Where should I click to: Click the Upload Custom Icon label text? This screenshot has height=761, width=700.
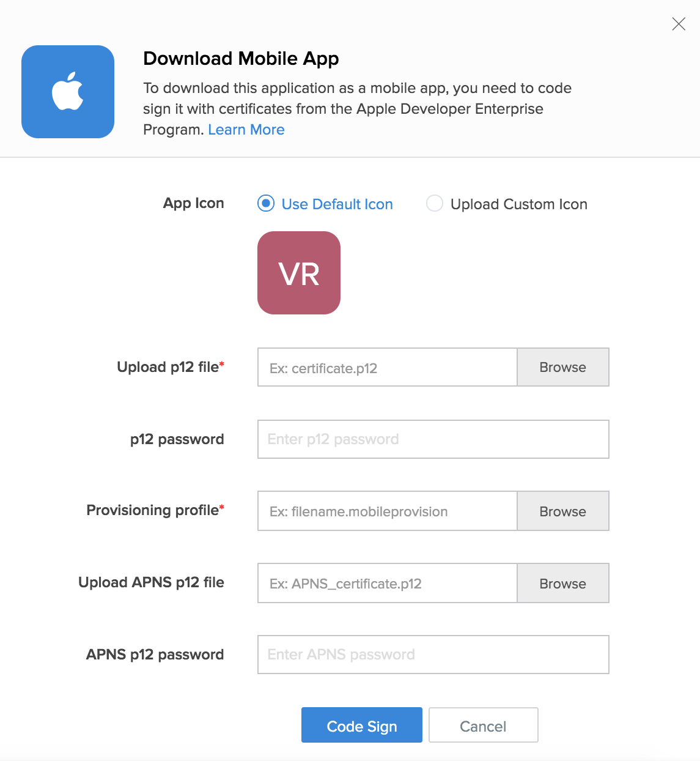click(x=519, y=204)
